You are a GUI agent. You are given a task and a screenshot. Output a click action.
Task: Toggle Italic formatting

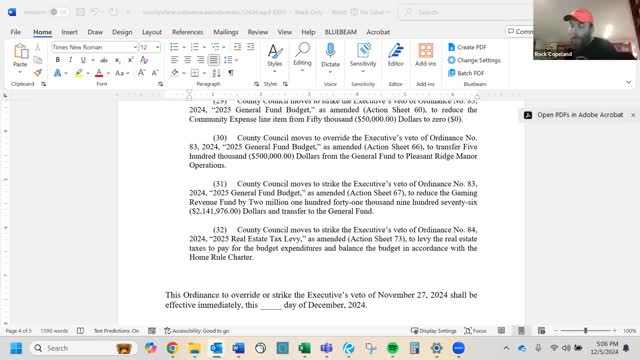(x=70, y=60)
